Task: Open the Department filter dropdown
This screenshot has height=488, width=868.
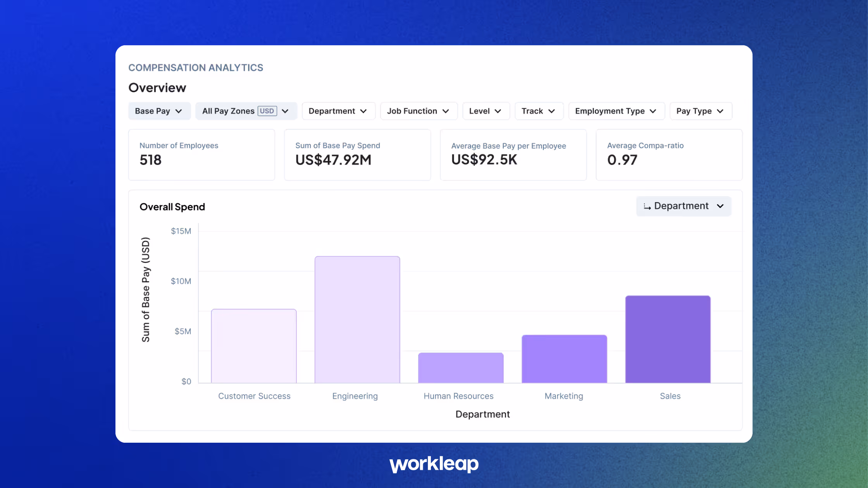Action: pyautogui.click(x=338, y=111)
